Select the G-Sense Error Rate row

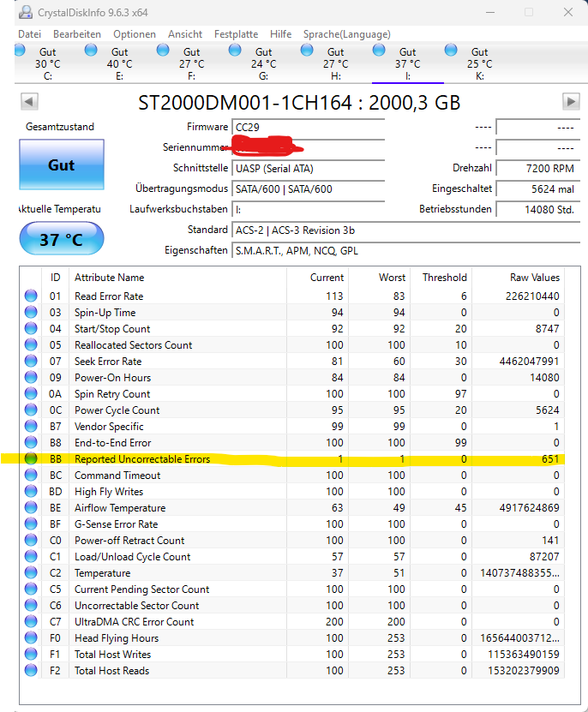pos(292,524)
